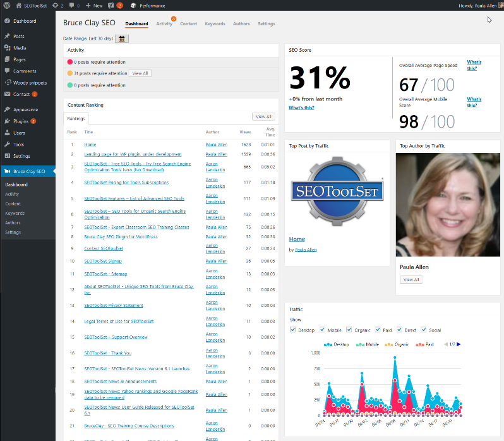Select the Rankings tab in Content Ranking
Image resolution: width=504 pixels, height=441 pixels.
(76, 119)
